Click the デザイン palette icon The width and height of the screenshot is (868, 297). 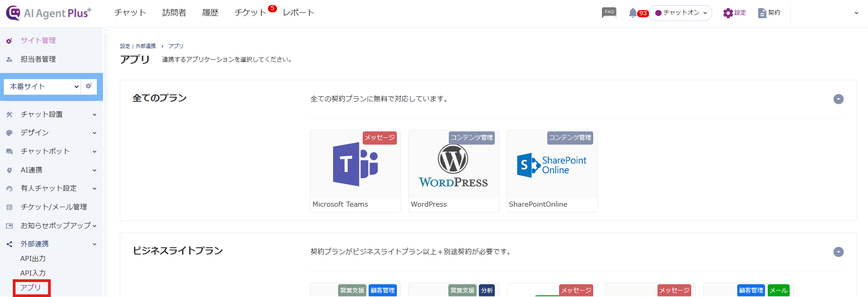[9, 133]
